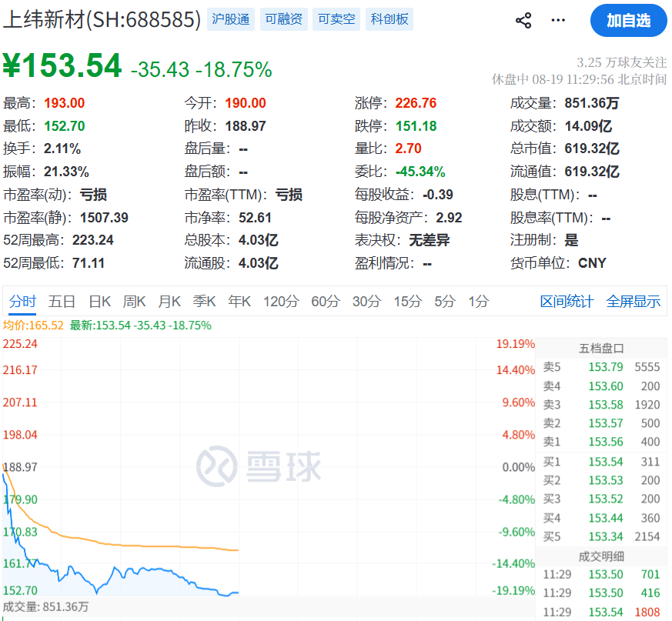Click the 可融资 tag
672x621 pixels.
[284, 19]
